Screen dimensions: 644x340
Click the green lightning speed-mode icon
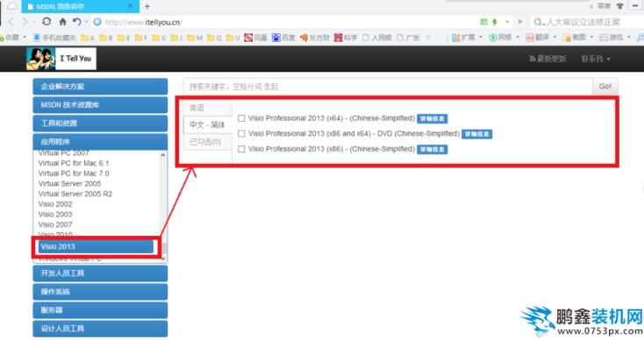(x=495, y=22)
